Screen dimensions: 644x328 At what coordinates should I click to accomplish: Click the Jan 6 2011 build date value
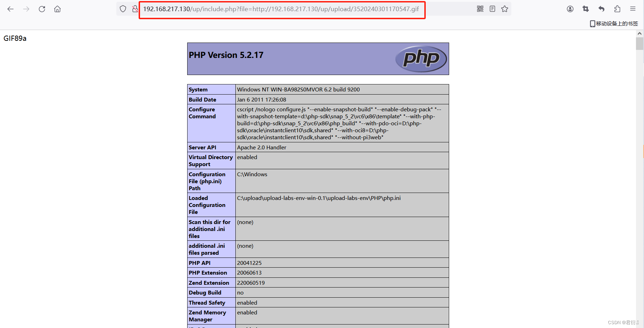[x=262, y=100]
